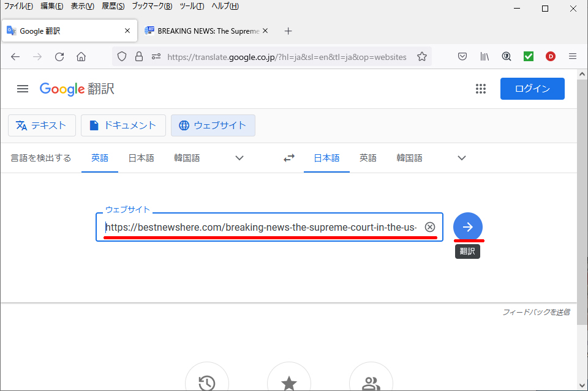Image resolution: width=588 pixels, height=391 pixels.
Task: Click the scrollbar up arrow
Action: click(582, 74)
